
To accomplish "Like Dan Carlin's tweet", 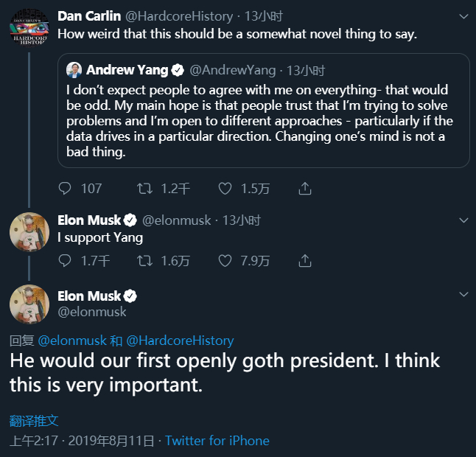I will click(x=225, y=189).
